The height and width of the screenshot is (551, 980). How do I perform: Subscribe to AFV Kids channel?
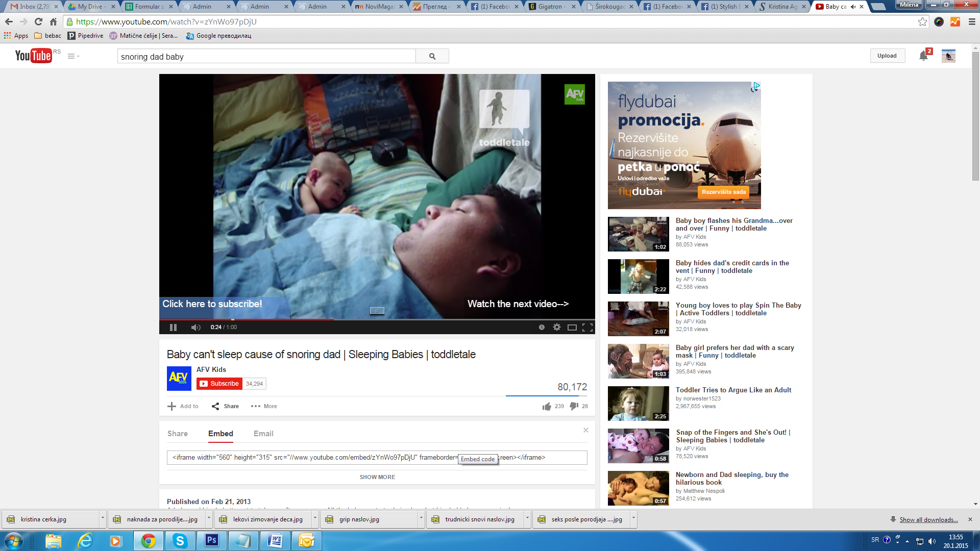[x=219, y=384]
